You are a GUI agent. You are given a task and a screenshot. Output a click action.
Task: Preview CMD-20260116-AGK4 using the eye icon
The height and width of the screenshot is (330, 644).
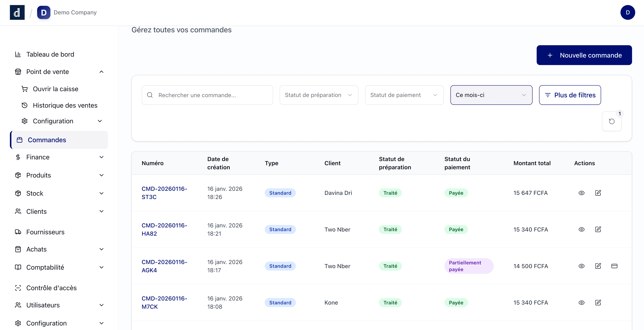582,266
